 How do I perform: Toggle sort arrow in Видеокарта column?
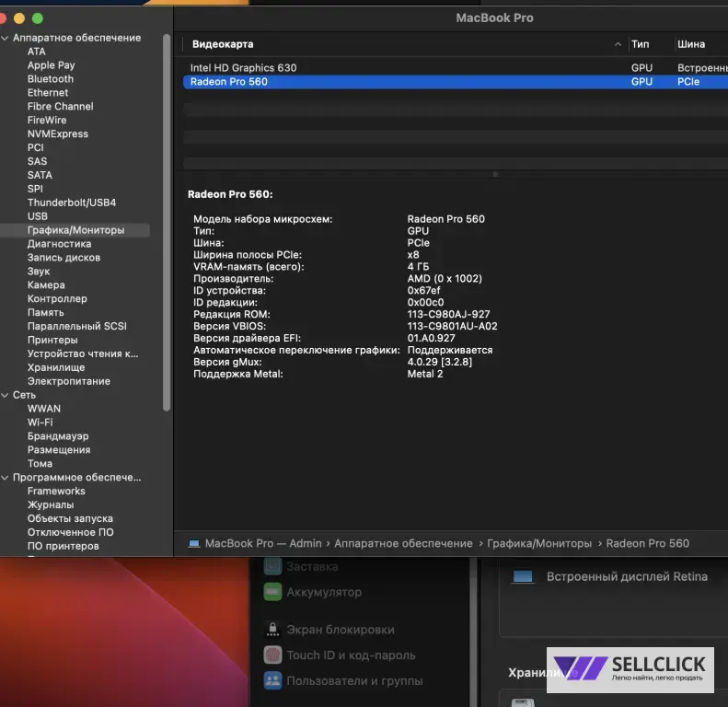(618, 44)
